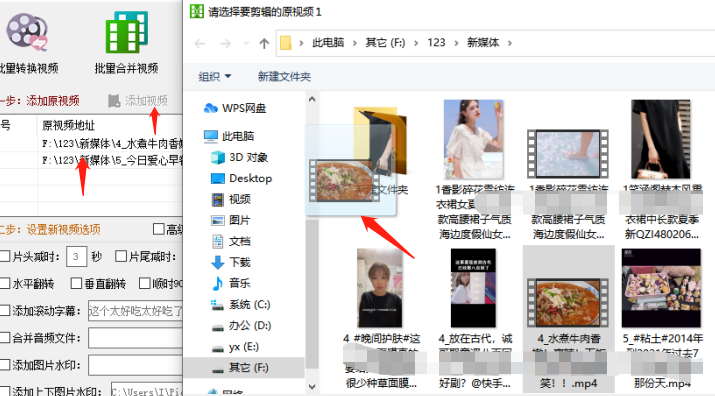715x396 pixels.
Task: Go up one folder level arrow
Action: point(264,43)
